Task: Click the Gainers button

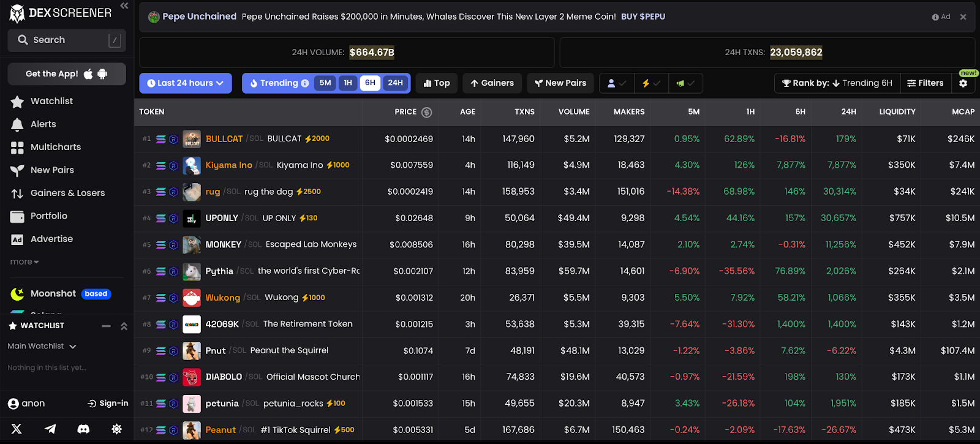Action: pyautogui.click(x=492, y=83)
